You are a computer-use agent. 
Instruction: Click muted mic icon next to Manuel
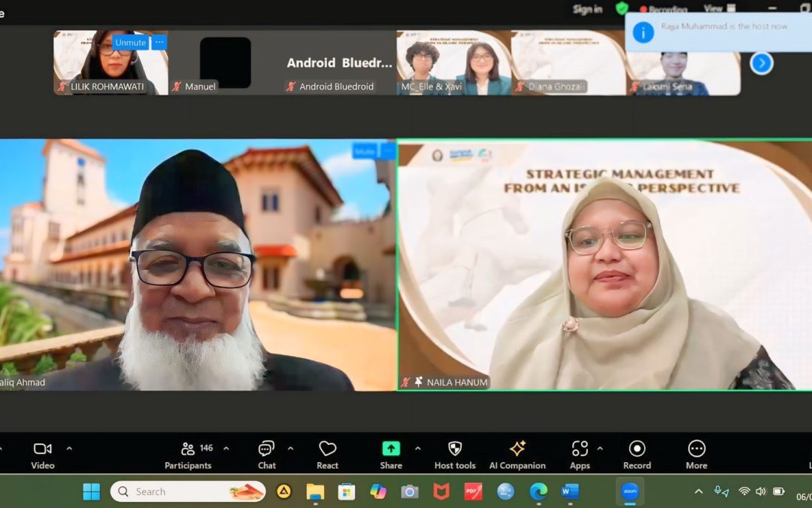(x=177, y=87)
